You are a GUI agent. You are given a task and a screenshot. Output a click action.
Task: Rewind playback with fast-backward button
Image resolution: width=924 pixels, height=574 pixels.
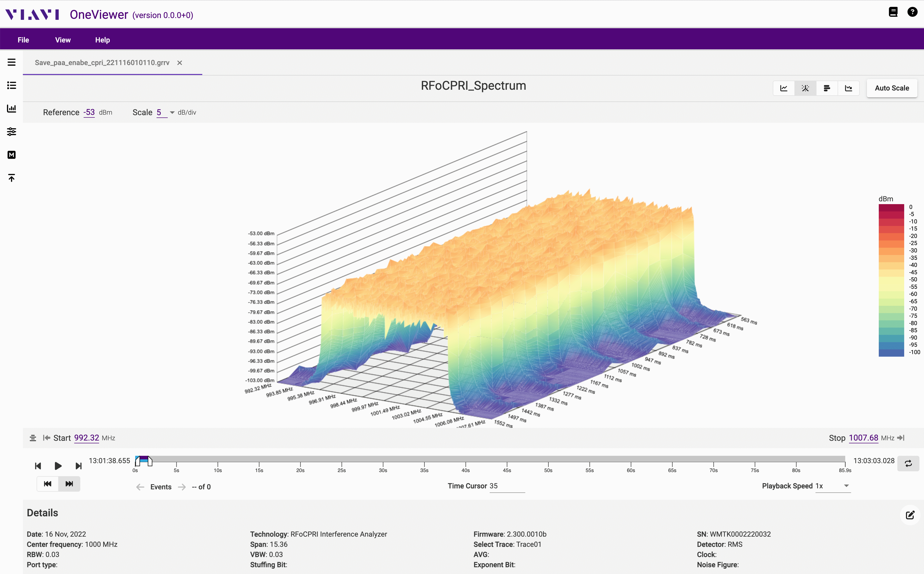[x=48, y=484]
